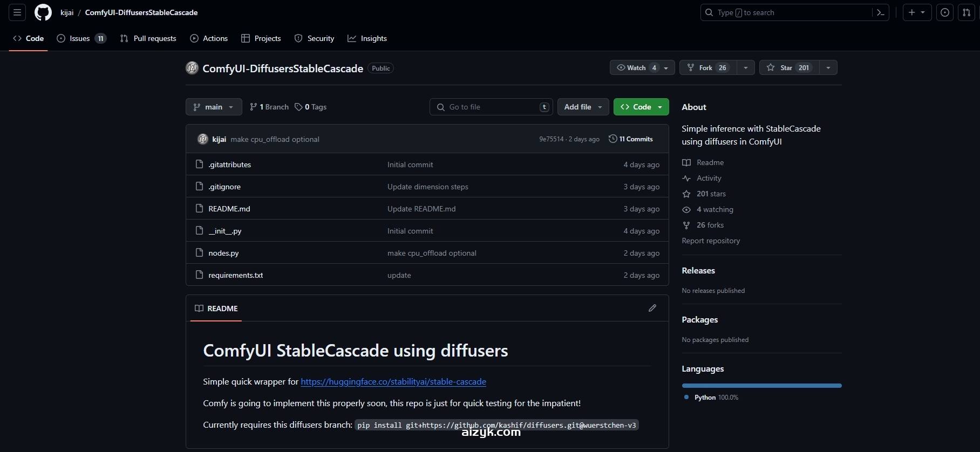Open latest commit message make cpu_offload optional
The image size is (980, 452).
(x=275, y=139)
